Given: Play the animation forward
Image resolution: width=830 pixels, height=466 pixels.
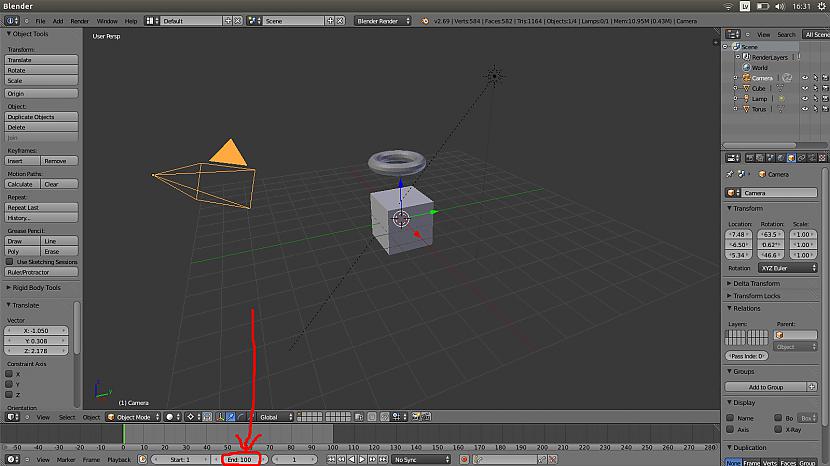Looking at the screenshot, I should point(363,459).
